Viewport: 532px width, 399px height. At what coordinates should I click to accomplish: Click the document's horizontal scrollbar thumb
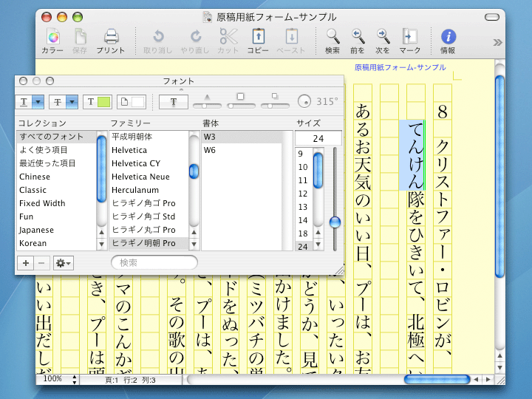pyautogui.click(x=437, y=379)
